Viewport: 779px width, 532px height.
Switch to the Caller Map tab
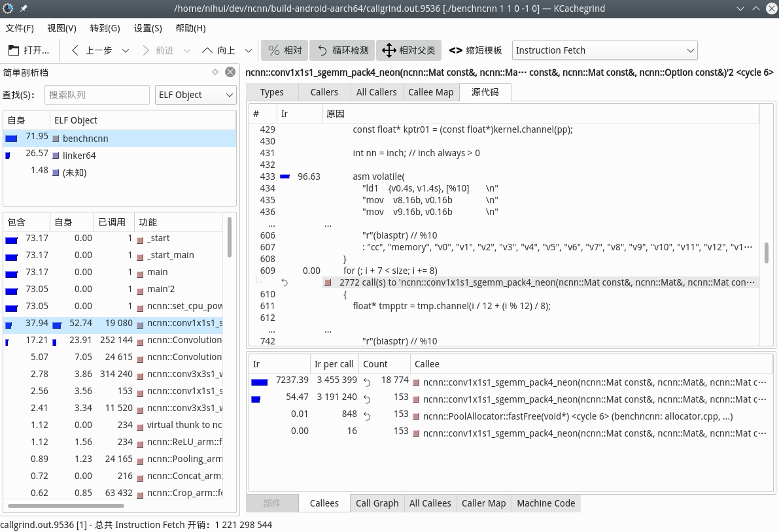(x=483, y=503)
